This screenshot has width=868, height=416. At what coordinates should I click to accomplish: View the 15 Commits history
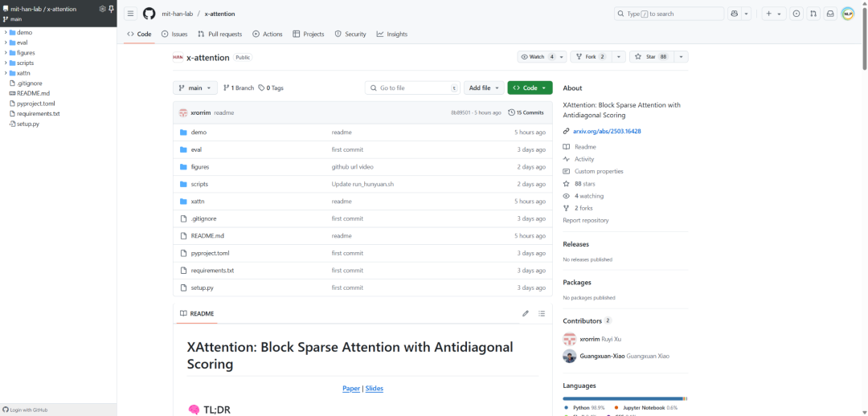click(526, 113)
